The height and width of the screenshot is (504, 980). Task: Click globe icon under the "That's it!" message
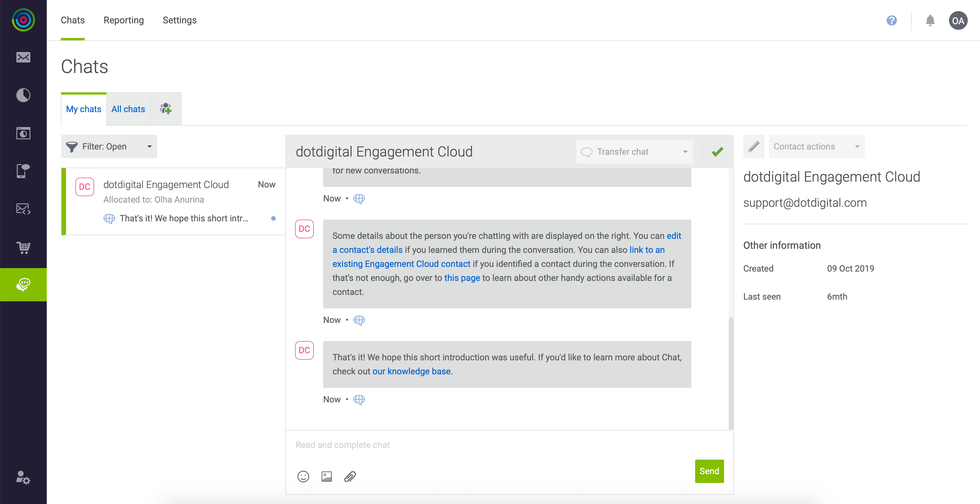[x=359, y=399]
